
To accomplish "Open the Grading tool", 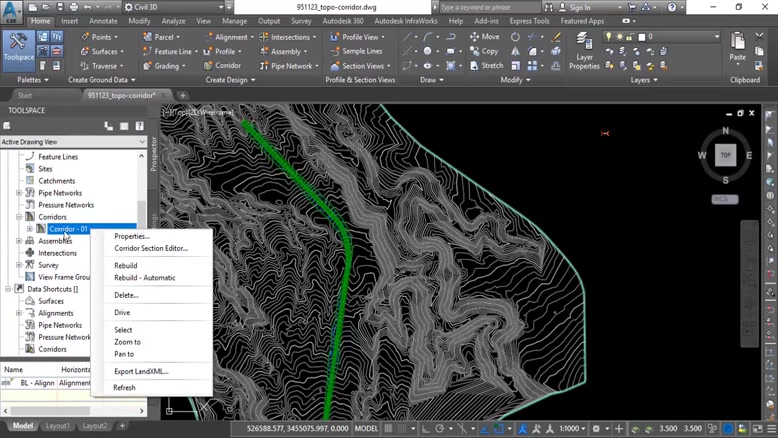I will (x=164, y=65).
